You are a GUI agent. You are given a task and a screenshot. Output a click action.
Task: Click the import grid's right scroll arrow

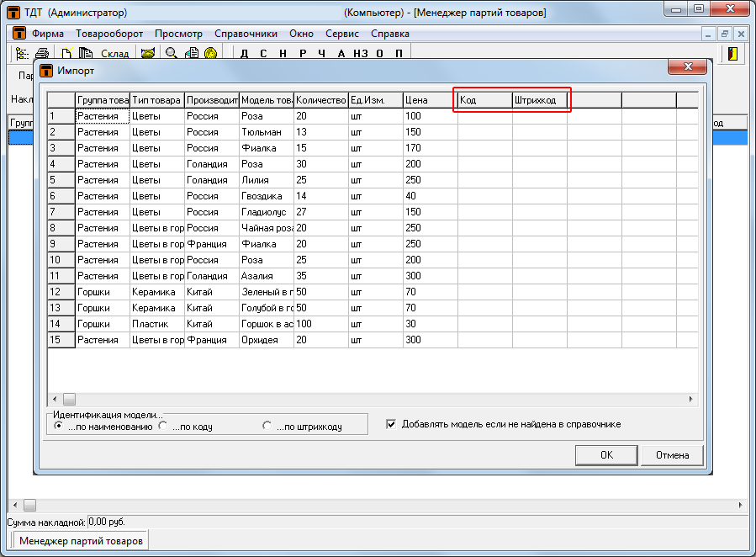pos(691,400)
